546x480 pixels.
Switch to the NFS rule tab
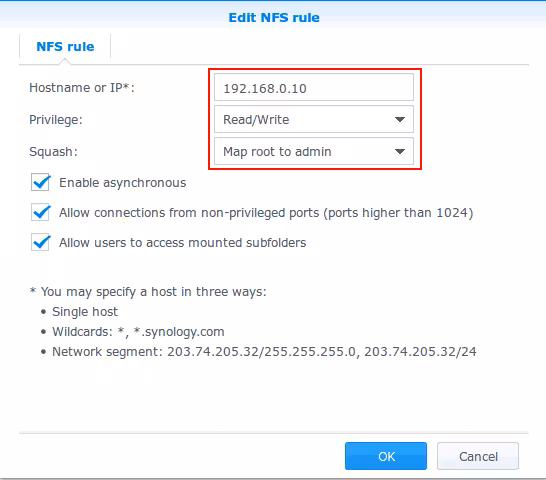click(65, 46)
